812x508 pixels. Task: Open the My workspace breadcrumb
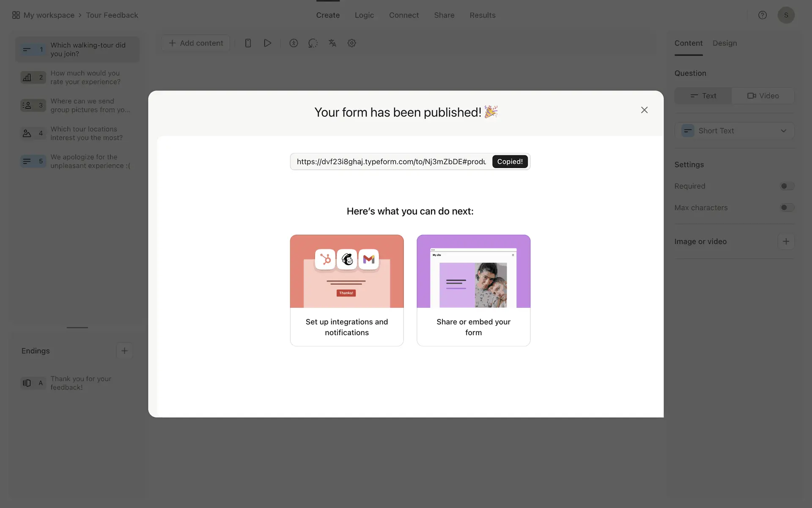click(x=49, y=15)
